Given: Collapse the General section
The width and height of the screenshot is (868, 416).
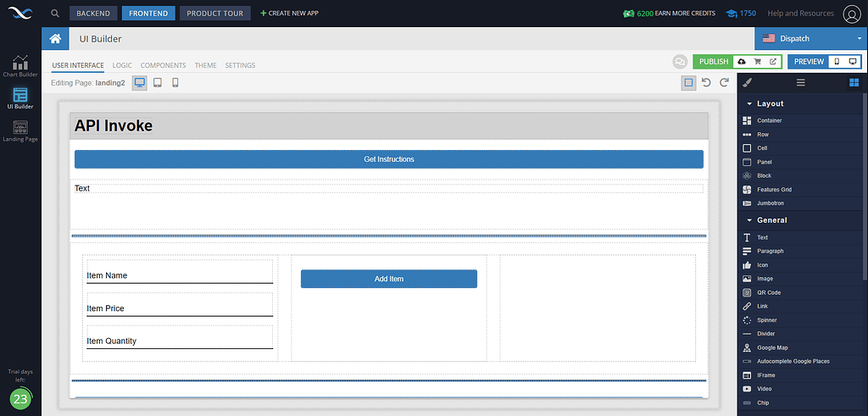Looking at the screenshot, I should click(x=749, y=220).
